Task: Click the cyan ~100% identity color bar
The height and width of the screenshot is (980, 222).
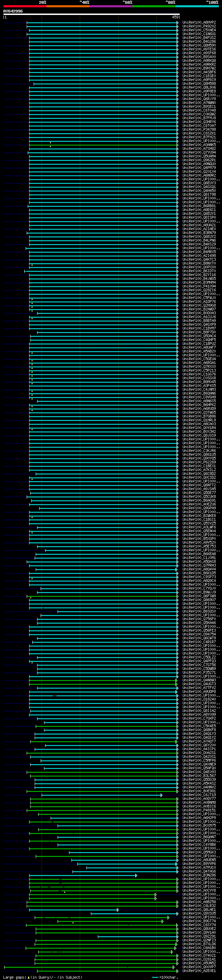Action: coord(197,6)
